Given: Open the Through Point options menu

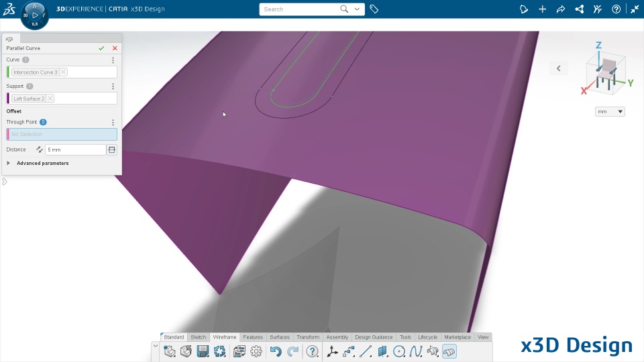Looking at the screenshot, I should point(113,122).
